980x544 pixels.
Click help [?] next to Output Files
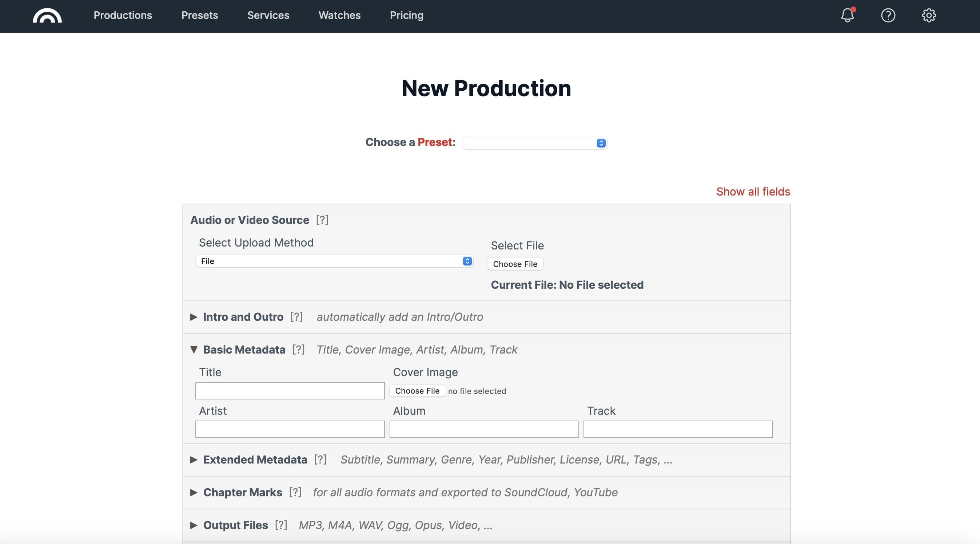click(281, 525)
